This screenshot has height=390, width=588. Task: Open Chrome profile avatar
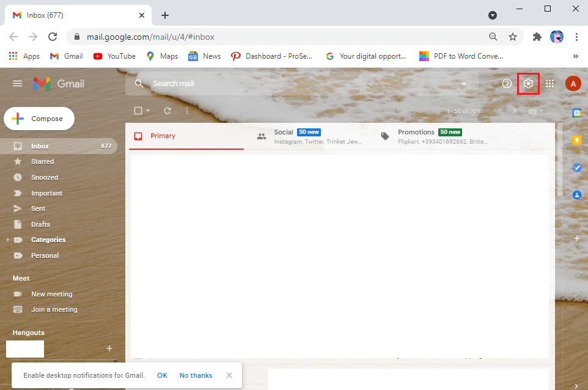(x=556, y=37)
